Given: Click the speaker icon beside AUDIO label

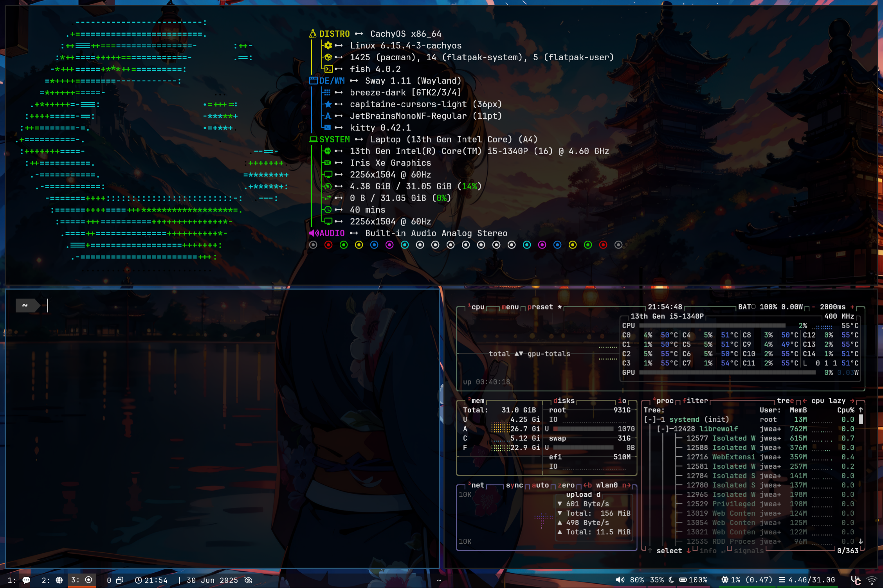Looking at the screenshot, I should [x=314, y=234].
